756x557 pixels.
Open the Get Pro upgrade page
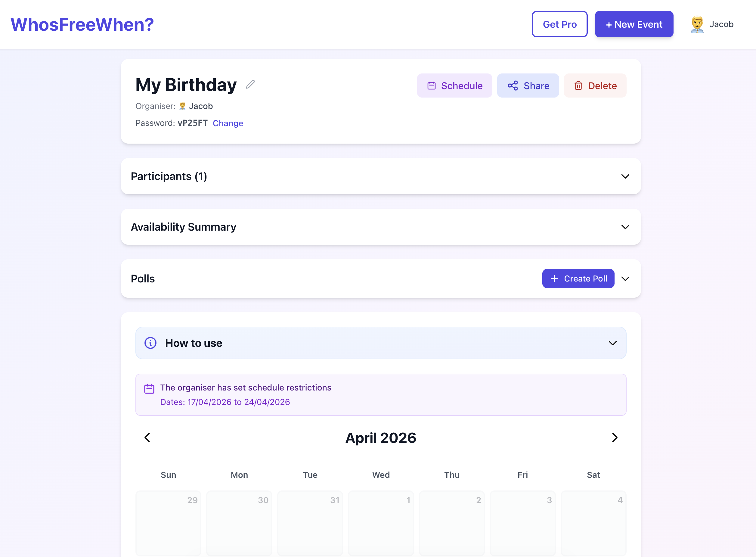point(559,24)
